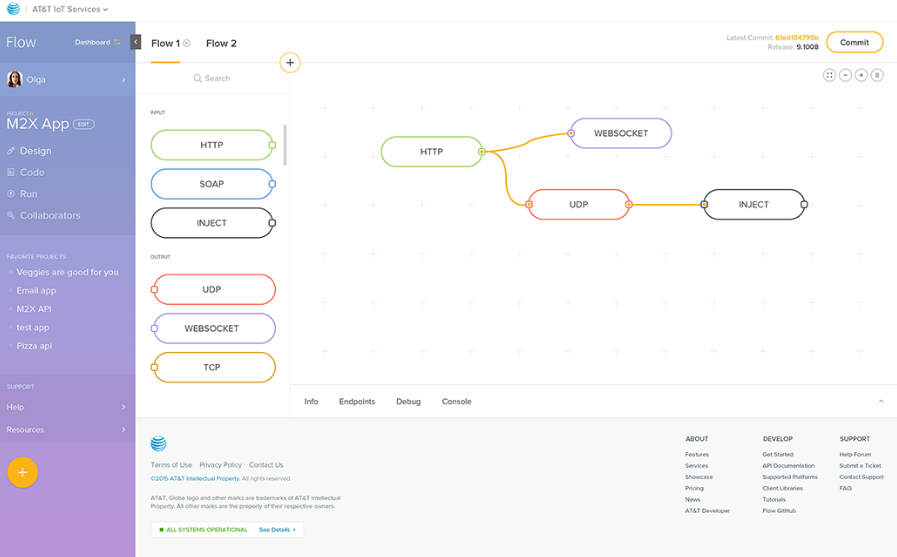Open favorite project Veggies are good for you
Screen dimensions: 897x557
click(x=68, y=272)
